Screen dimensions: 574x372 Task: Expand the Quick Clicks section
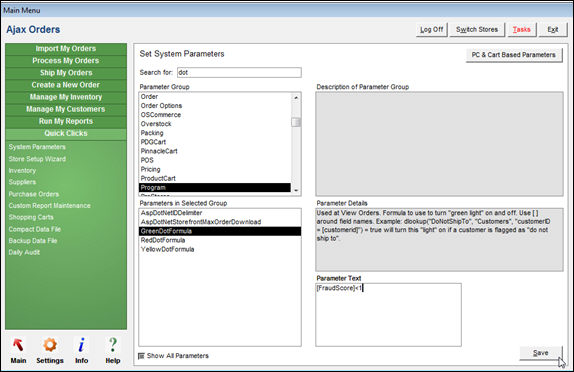click(66, 133)
